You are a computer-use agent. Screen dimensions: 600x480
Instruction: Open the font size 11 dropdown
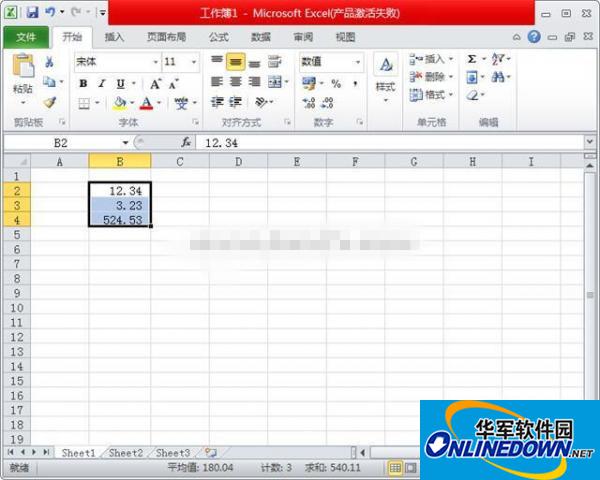194,62
